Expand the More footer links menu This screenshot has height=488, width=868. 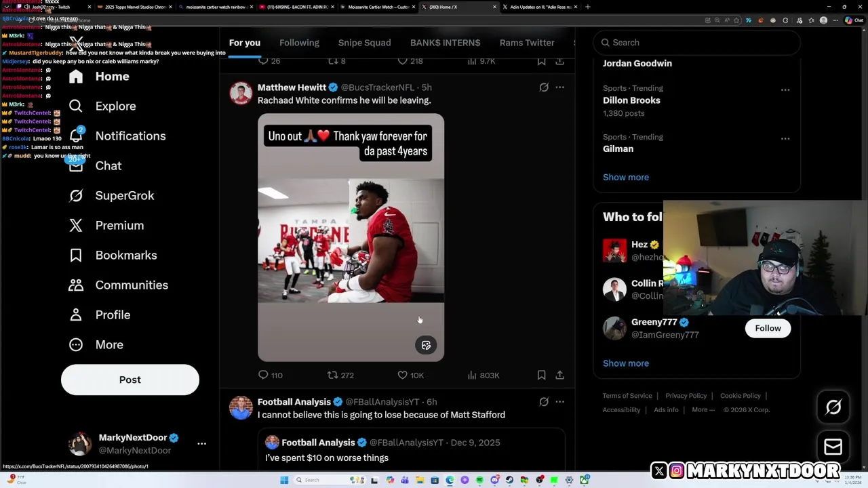pyautogui.click(x=703, y=410)
